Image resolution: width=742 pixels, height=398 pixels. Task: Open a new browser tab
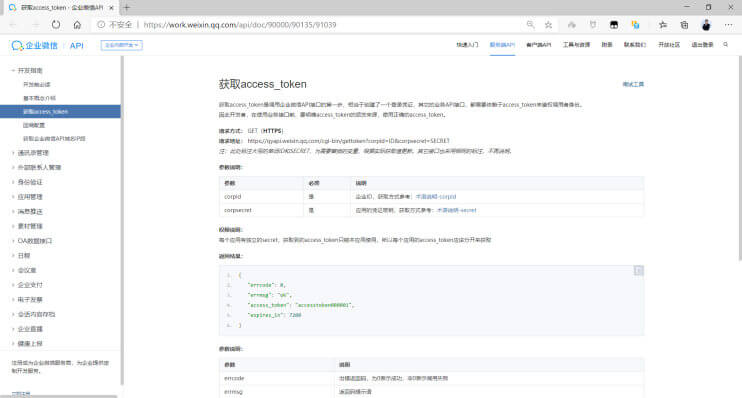[127, 8]
